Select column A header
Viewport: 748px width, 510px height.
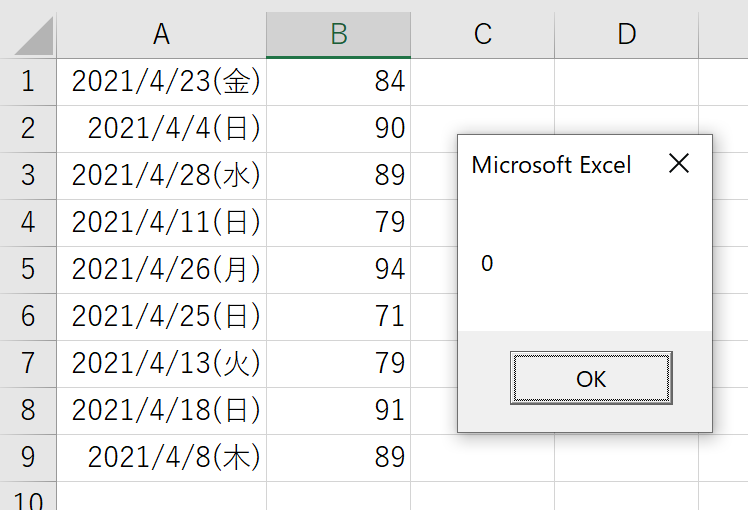click(x=161, y=35)
